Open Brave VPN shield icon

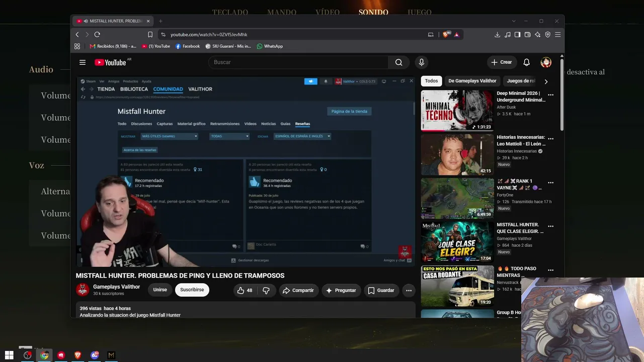pyautogui.click(x=547, y=35)
